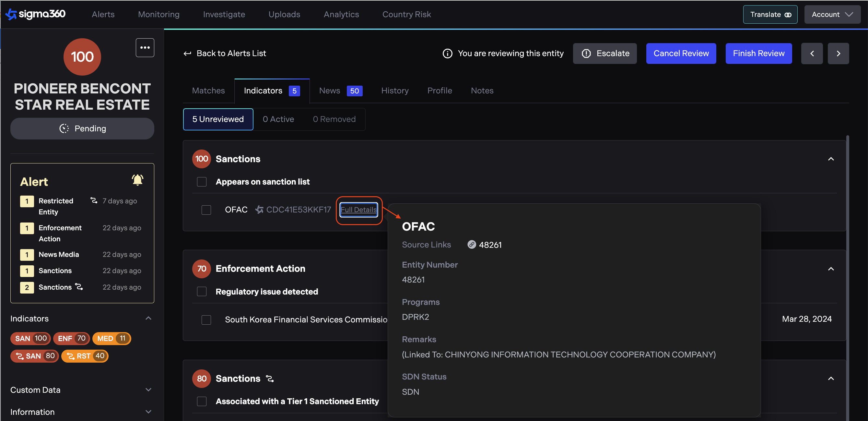Click the info icon beside reviewing message
This screenshot has width=868, height=421.
pyautogui.click(x=447, y=53)
